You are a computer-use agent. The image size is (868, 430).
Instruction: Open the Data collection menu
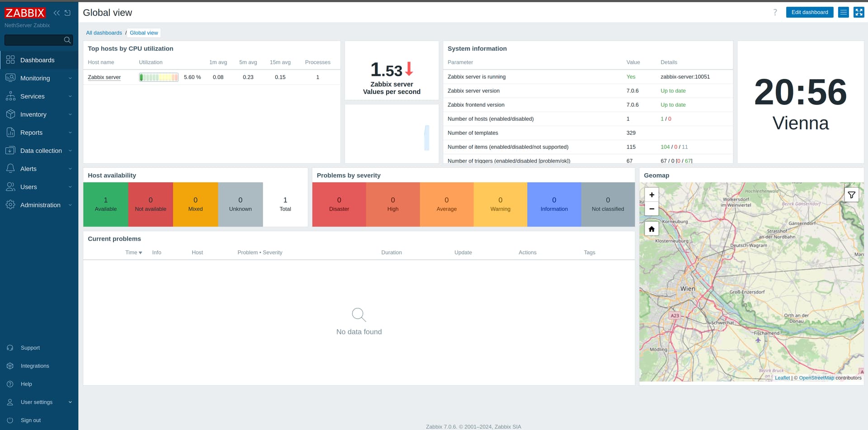point(39,151)
